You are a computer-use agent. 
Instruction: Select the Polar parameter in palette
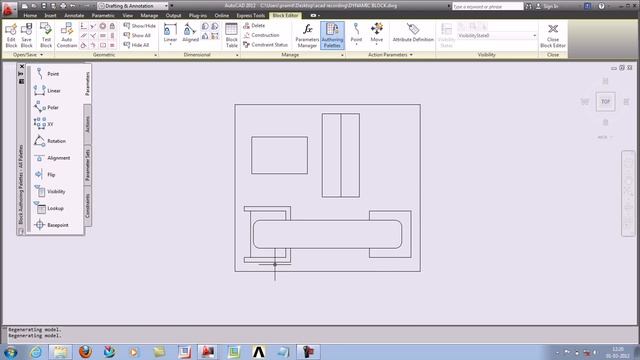pos(47,107)
